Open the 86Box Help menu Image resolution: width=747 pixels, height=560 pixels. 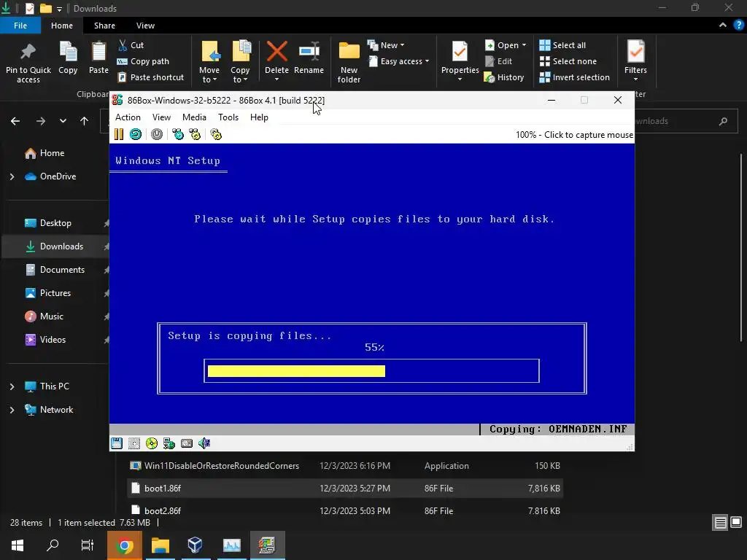coord(259,117)
